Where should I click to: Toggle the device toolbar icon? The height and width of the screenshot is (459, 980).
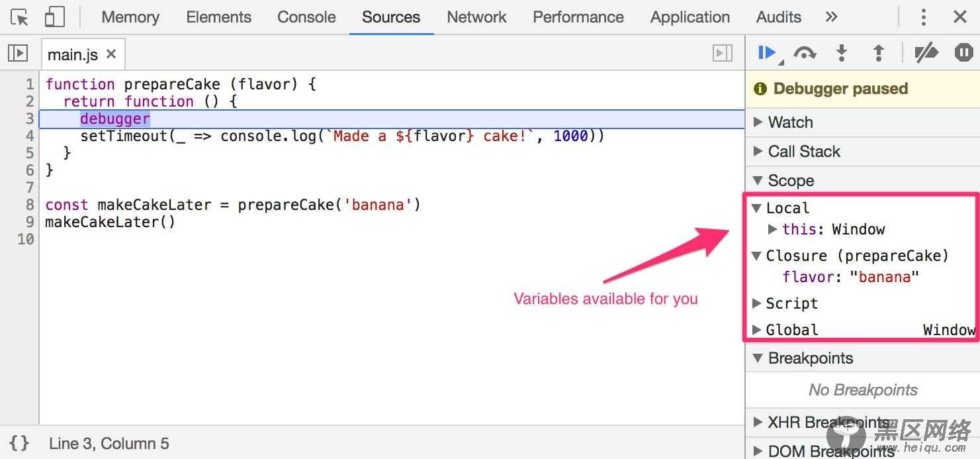[x=54, y=17]
